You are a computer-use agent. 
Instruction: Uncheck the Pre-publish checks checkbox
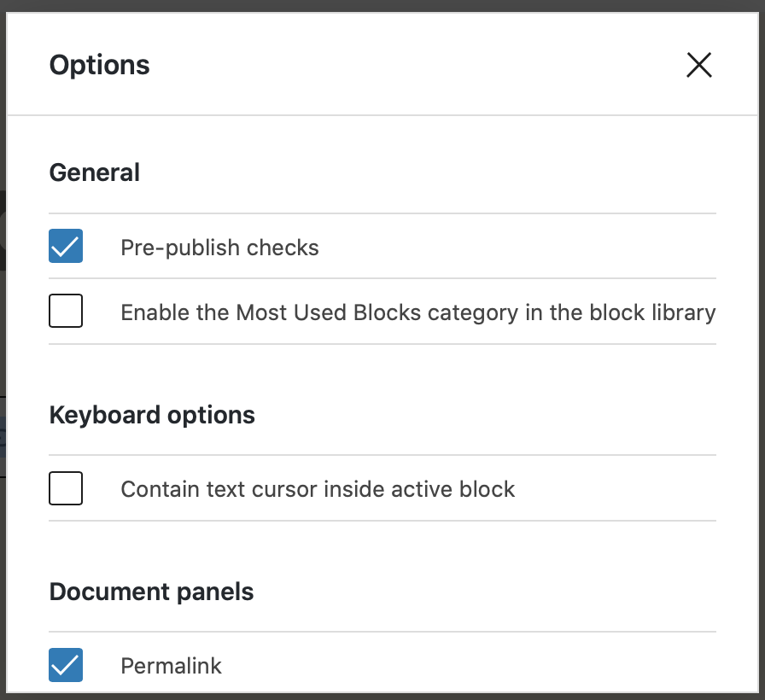point(66,247)
